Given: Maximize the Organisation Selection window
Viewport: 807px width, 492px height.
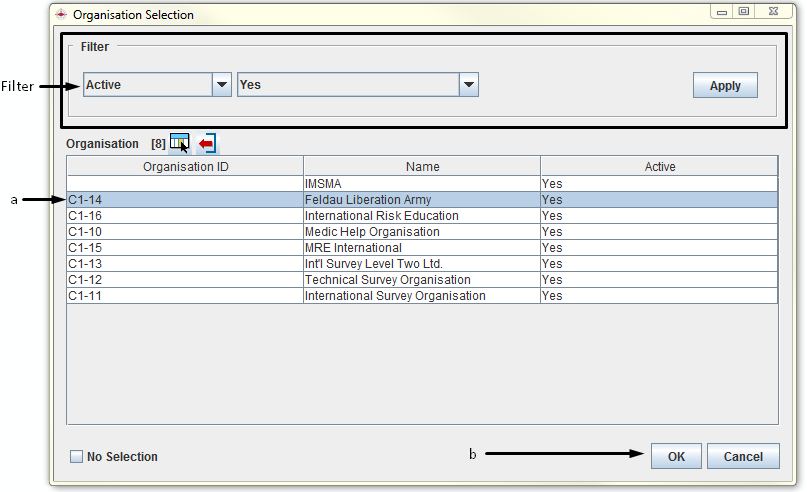Looking at the screenshot, I should (743, 13).
